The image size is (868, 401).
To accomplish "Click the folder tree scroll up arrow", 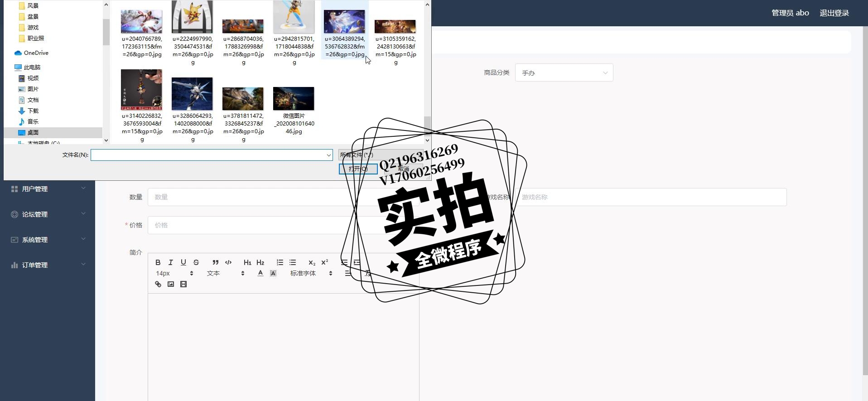I will tap(106, 5).
